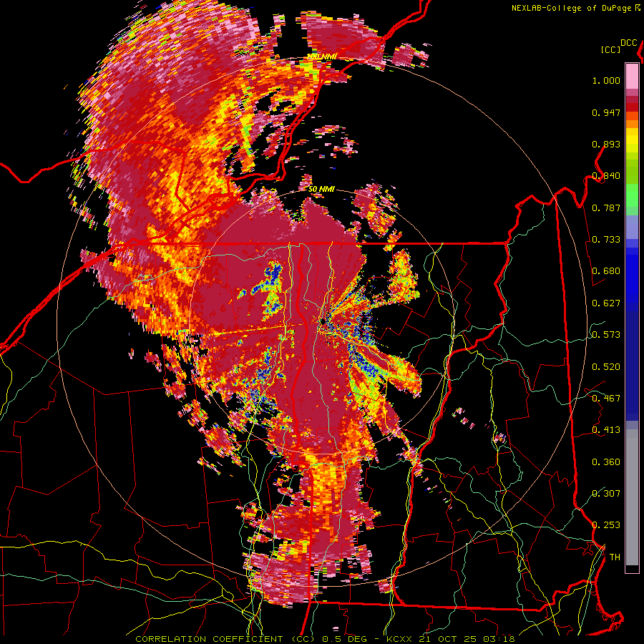Select the 0.680 legend value
Viewport: 644px width, 644px height.
(606, 271)
